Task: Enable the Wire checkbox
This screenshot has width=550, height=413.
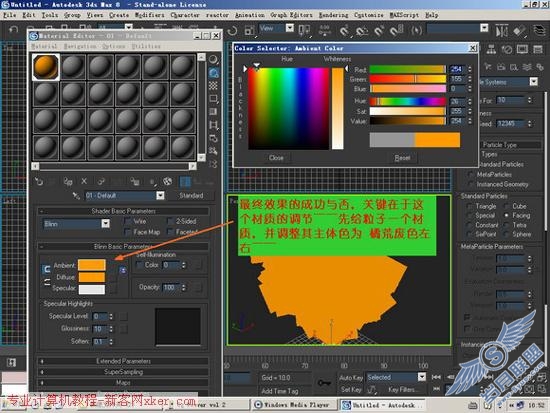Action: click(128, 221)
